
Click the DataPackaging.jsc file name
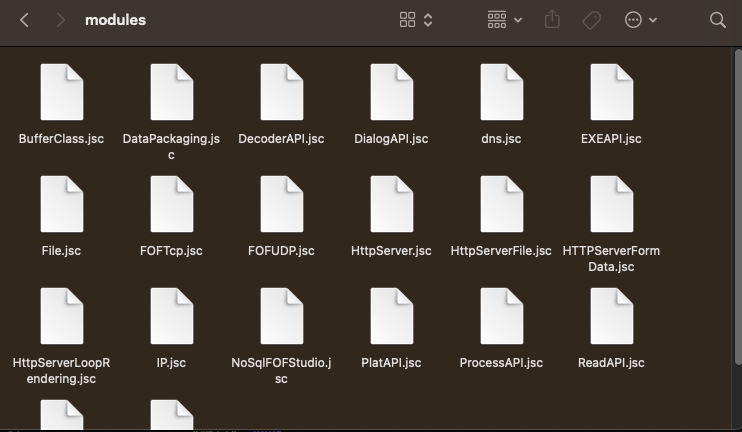coord(171,147)
